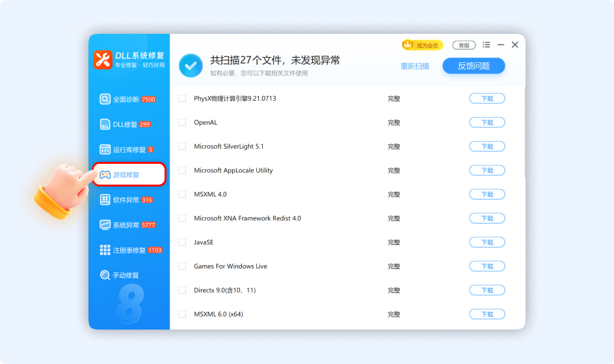Close the DLL repair window
Image resolution: width=614 pixels, height=364 pixels.
point(515,45)
